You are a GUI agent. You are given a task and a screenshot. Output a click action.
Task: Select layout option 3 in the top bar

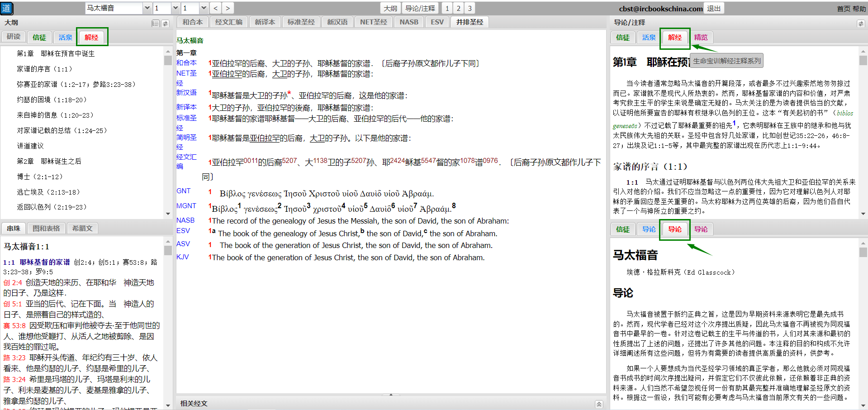(470, 8)
